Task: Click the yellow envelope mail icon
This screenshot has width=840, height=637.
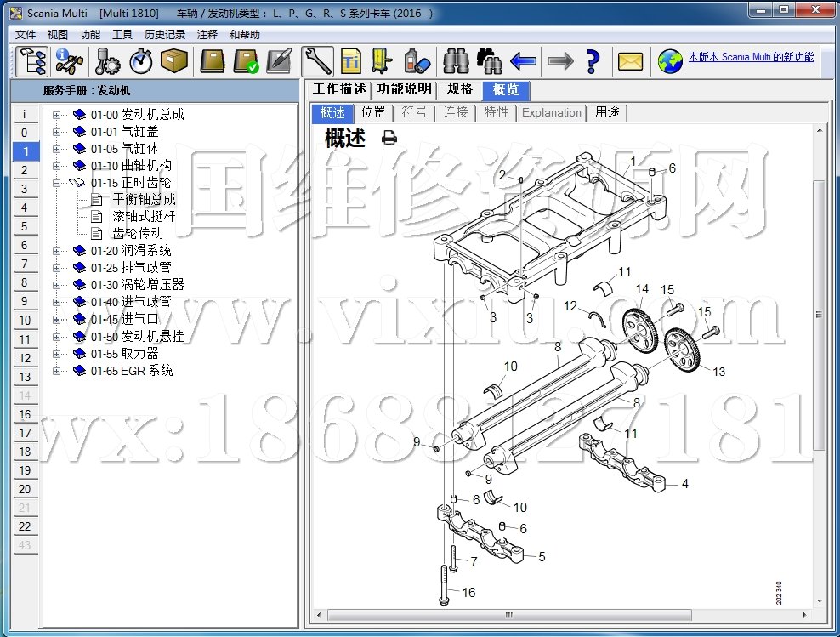Action: 630,61
